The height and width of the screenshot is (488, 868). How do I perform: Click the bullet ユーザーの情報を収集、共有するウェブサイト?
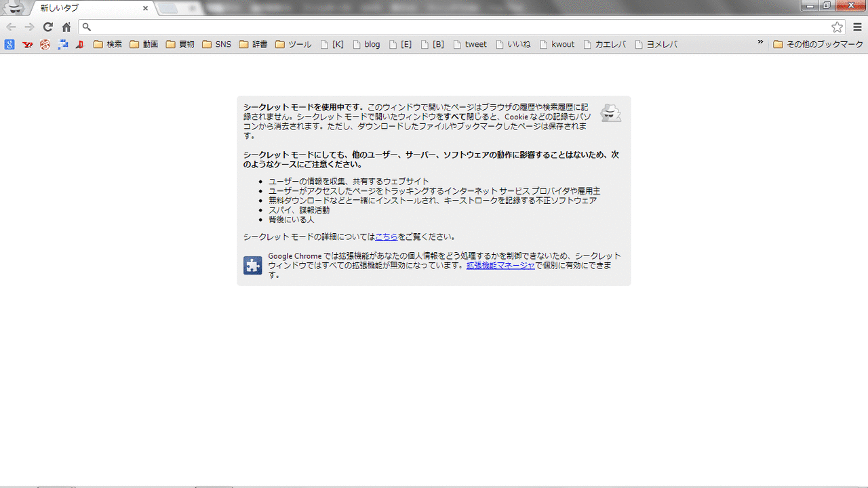tap(349, 182)
